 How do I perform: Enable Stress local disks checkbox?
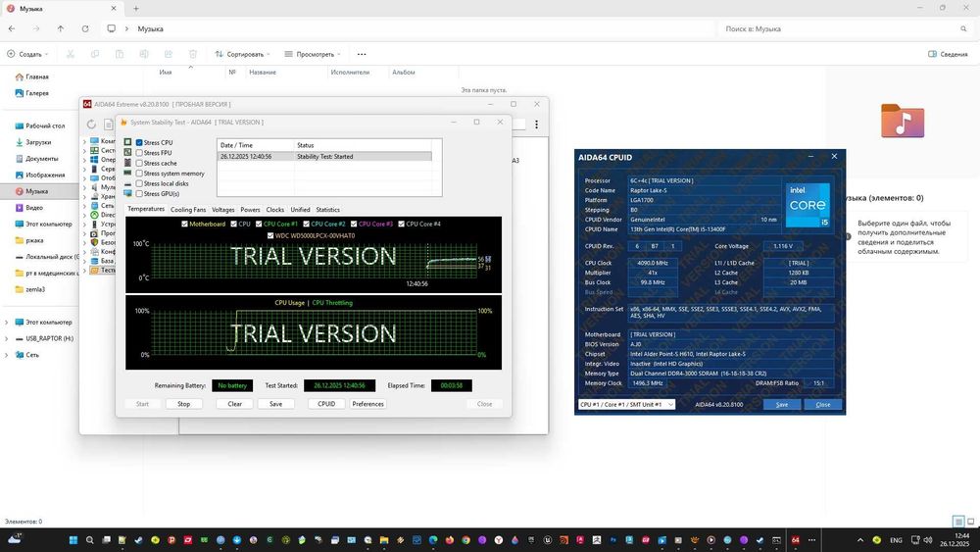[139, 183]
